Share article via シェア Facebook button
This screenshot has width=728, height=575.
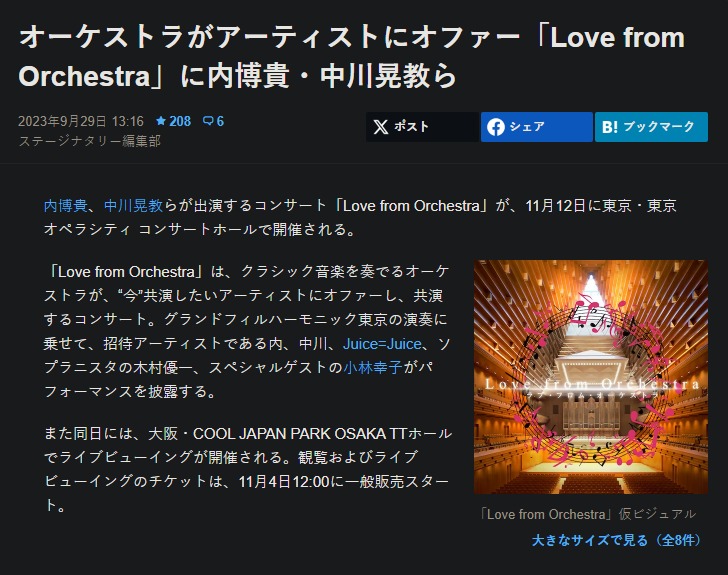(x=537, y=127)
